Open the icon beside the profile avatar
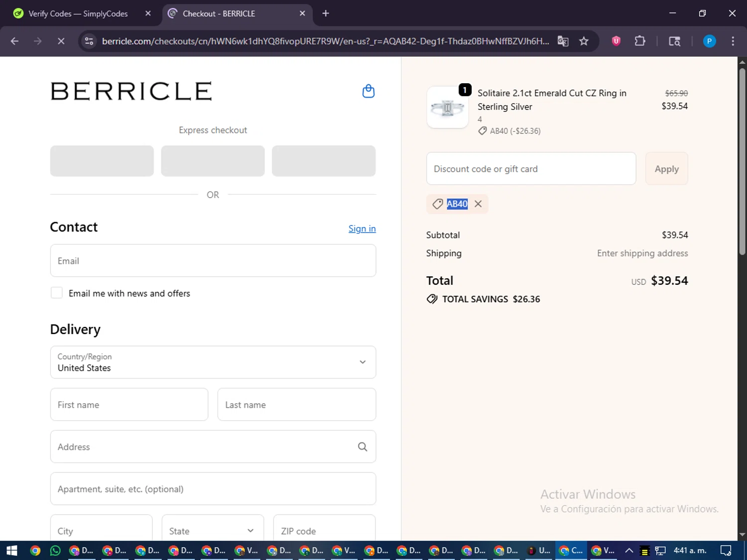The width and height of the screenshot is (747, 560). [674, 41]
